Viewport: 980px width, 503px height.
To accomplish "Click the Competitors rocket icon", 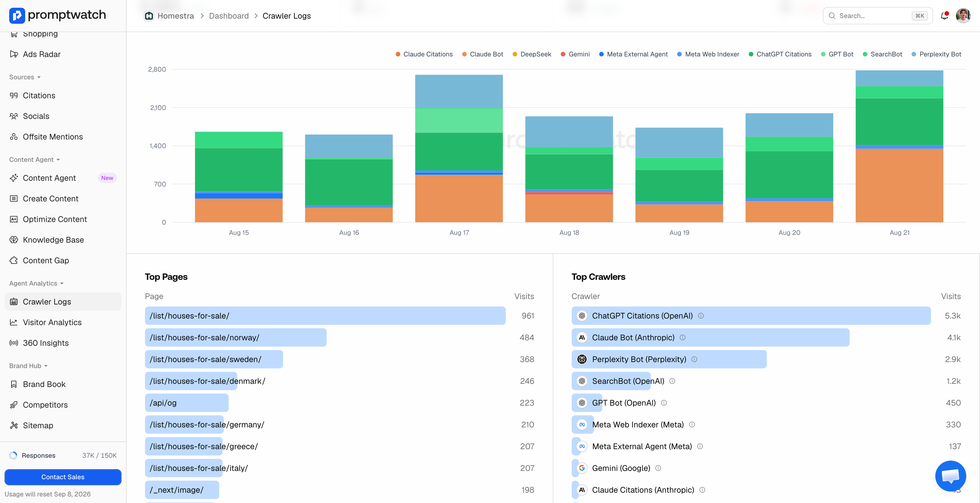I will point(14,404).
